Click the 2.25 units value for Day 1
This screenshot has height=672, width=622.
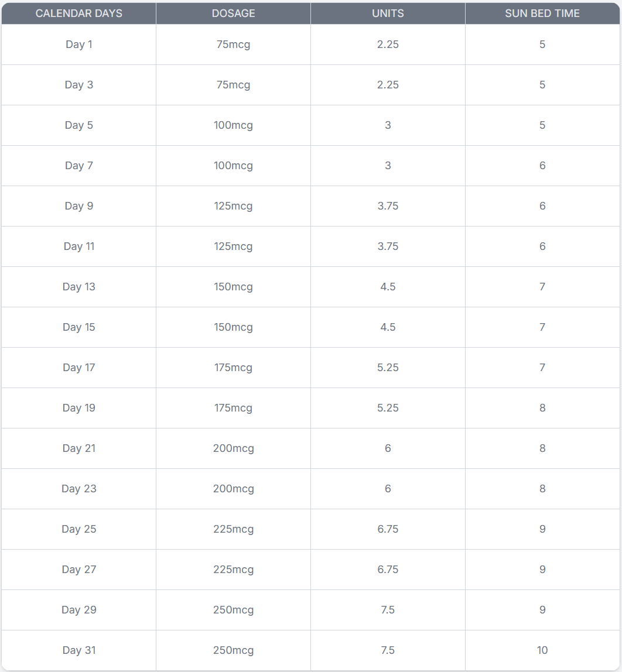388,44
